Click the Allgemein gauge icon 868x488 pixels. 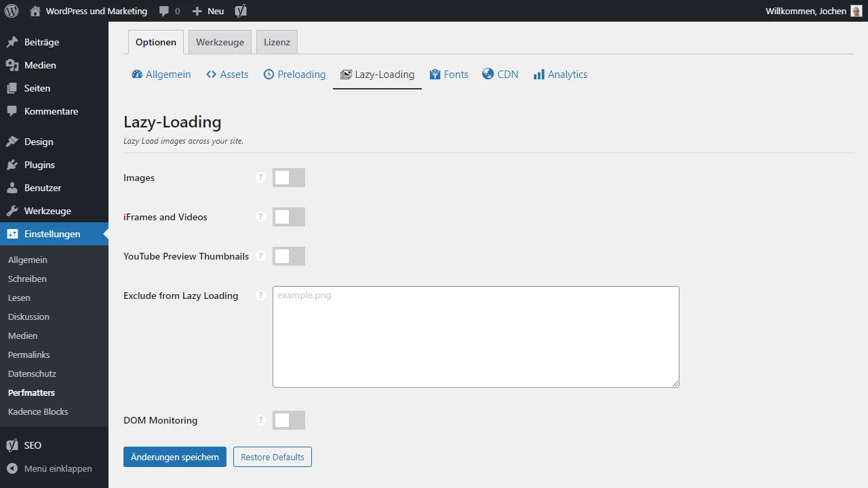click(x=137, y=75)
